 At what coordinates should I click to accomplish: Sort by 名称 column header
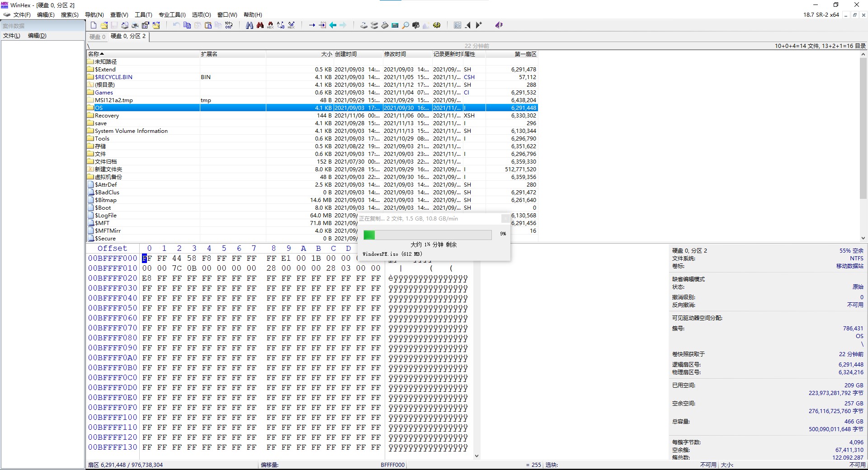pyautogui.click(x=143, y=54)
